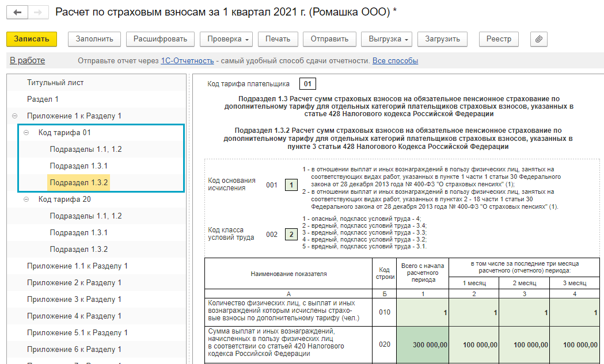This screenshot has width=604, height=364.
Task: Select the Код тарифа 20 row
Action: (x=64, y=200)
